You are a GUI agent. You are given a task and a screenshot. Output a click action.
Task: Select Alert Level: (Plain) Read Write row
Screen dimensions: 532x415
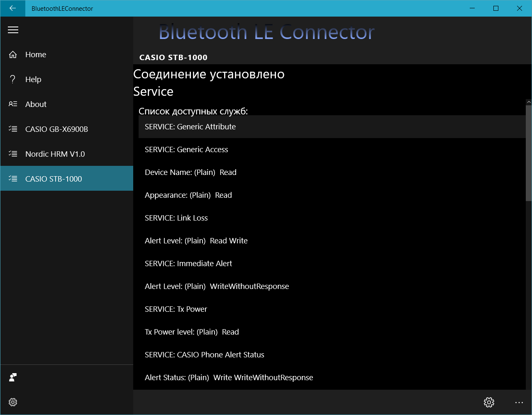[x=332, y=240]
